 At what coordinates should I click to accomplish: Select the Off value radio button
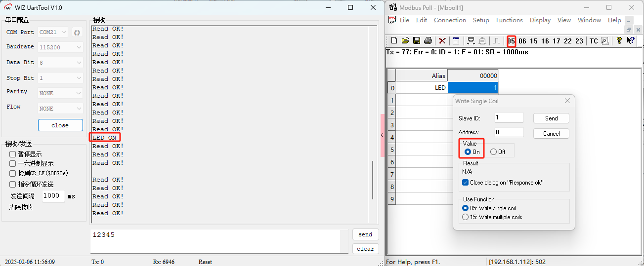[493, 152]
